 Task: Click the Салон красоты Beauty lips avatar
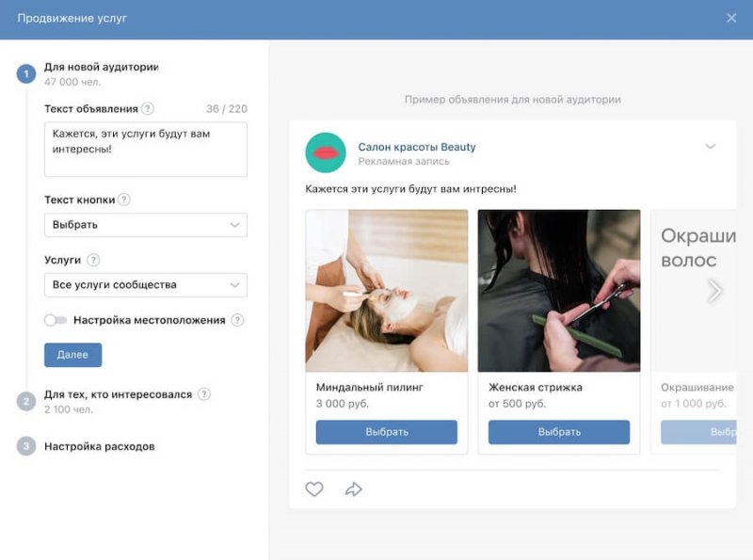[x=326, y=152]
